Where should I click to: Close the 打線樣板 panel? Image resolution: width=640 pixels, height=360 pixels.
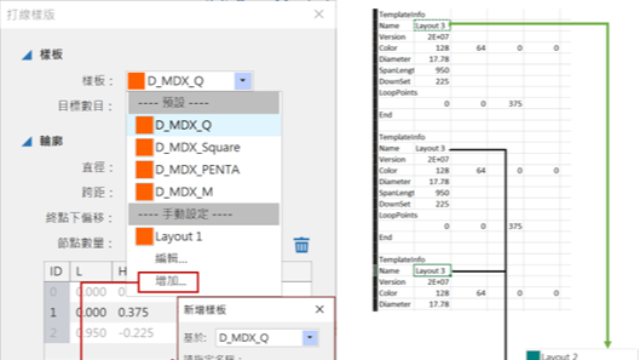[319, 14]
